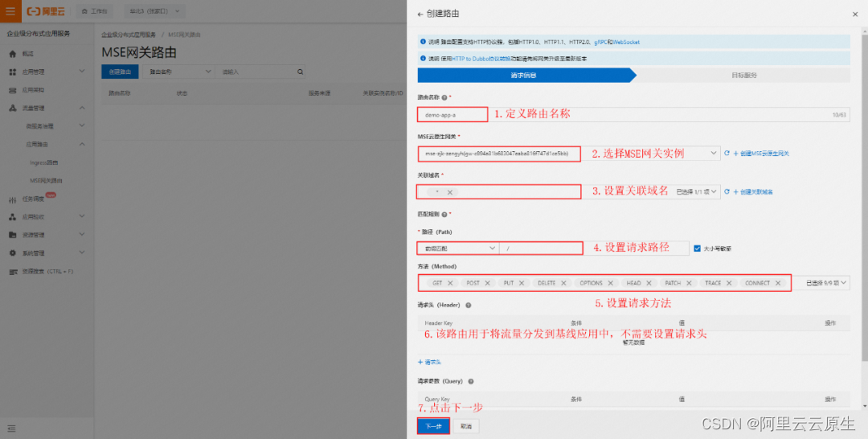Expand 资源管理 chevron
Viewport: 868px width, 439px height.
tap(82, 235)
